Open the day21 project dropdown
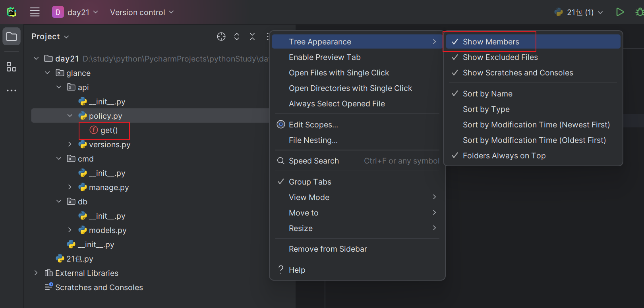 [75, 12]
